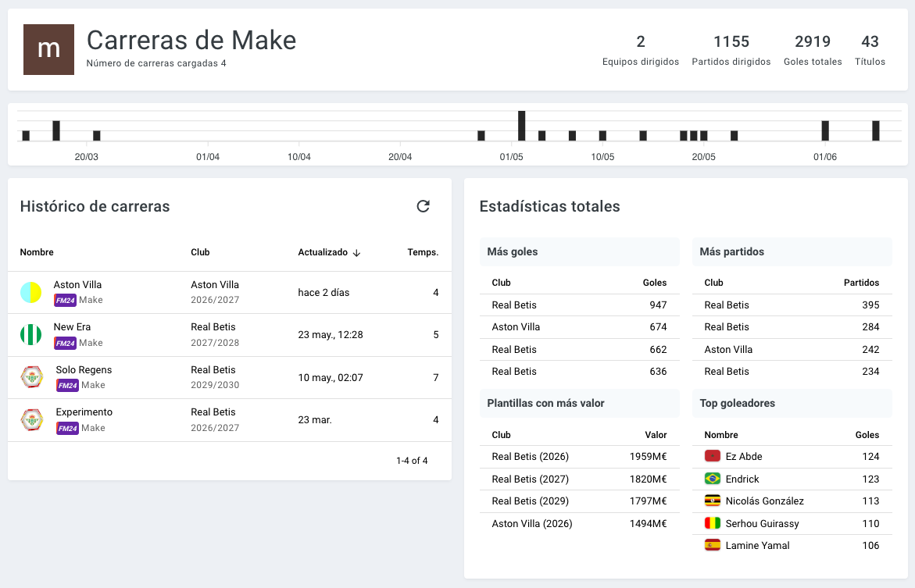Click the FM24 badge under New Era
915x588 pixels.
pos(66,343)
